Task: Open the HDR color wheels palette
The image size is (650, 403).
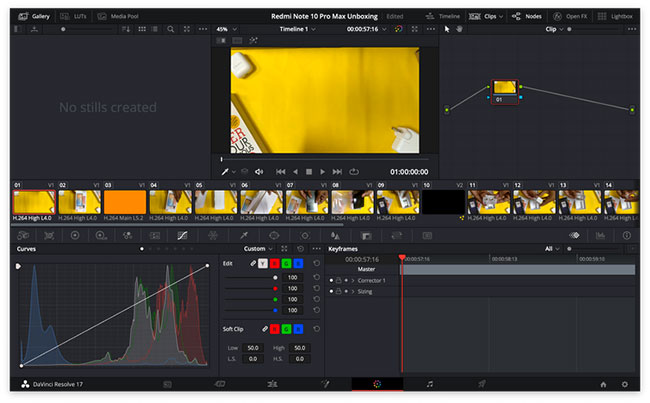Action: tap(101, 235)
